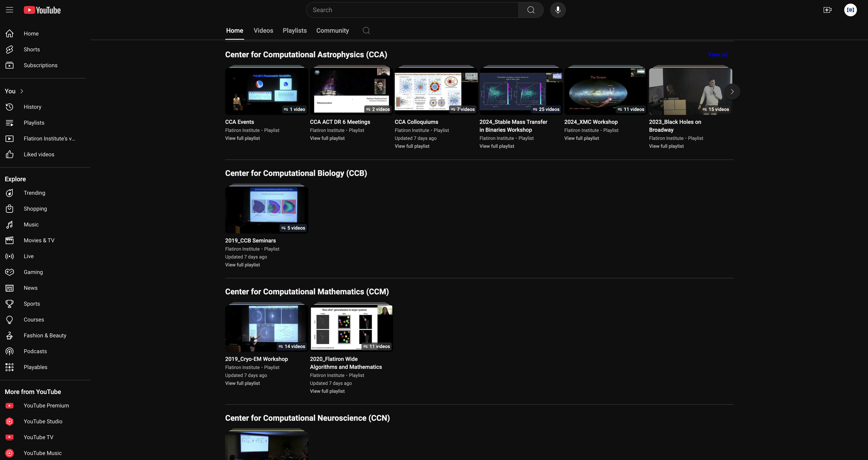Open the CCA ACT DR 6 Meetings thumbnail
Image resolution: width=868 pixels, height=460 pixels.
pos(351,91)
